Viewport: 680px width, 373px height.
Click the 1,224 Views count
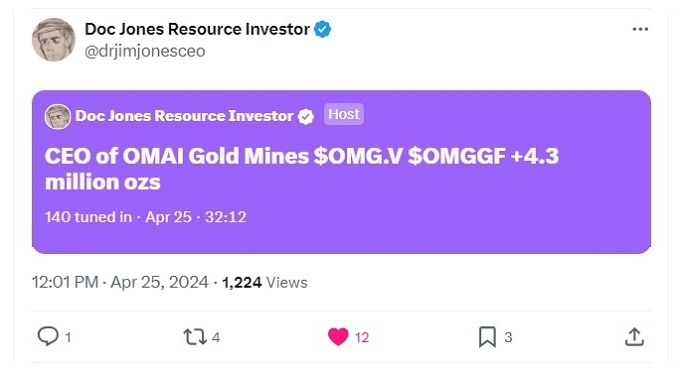point(265,282)
